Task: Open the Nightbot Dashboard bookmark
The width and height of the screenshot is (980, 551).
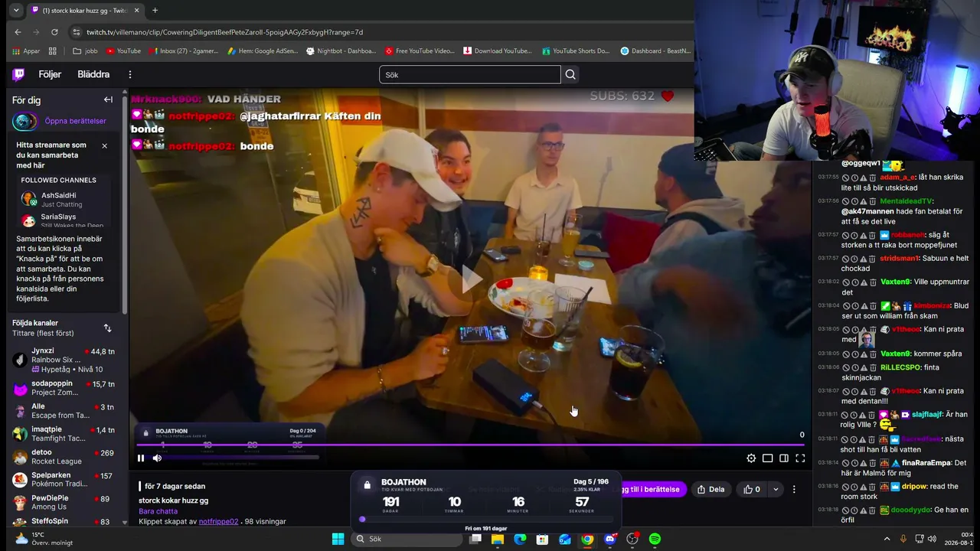Action: coord(341,51)
